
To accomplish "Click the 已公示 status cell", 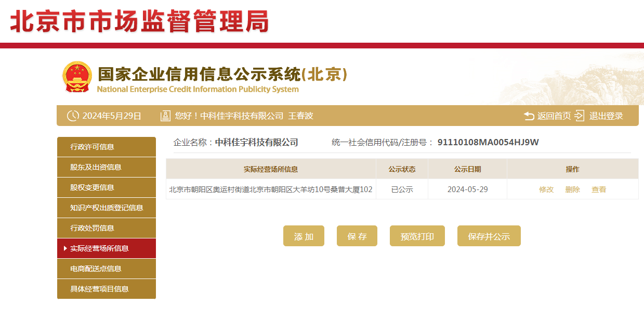I will point(402,189).
